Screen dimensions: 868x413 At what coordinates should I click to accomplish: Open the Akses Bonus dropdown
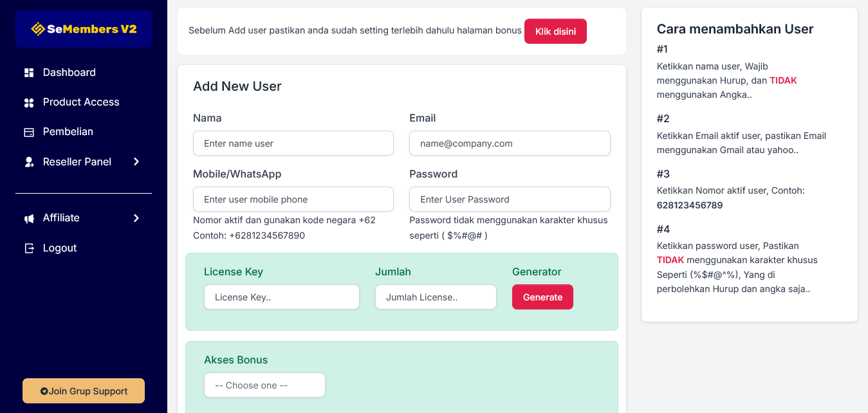coord(264,385)
